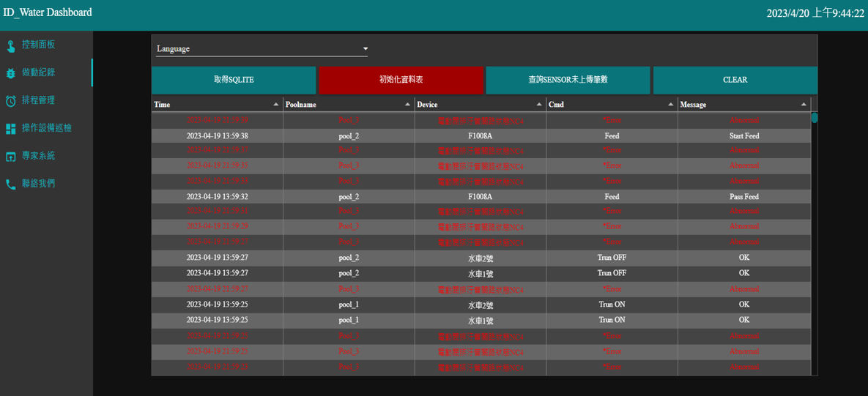Select the F1008A Start Feed row
The image size is (868, 396).
click(481, 136)
